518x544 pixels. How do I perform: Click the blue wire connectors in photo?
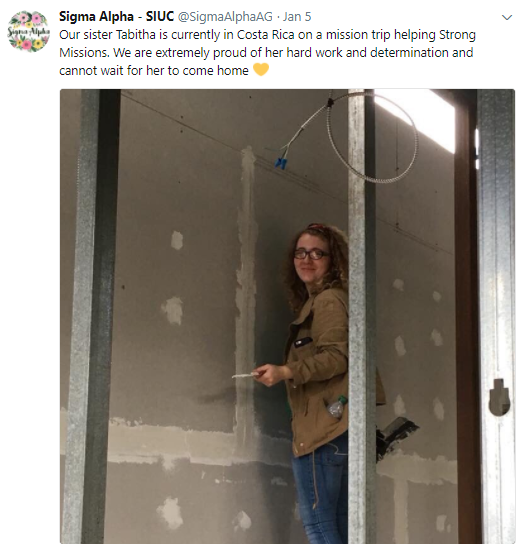pyautogui.click(x=281, y=163)
